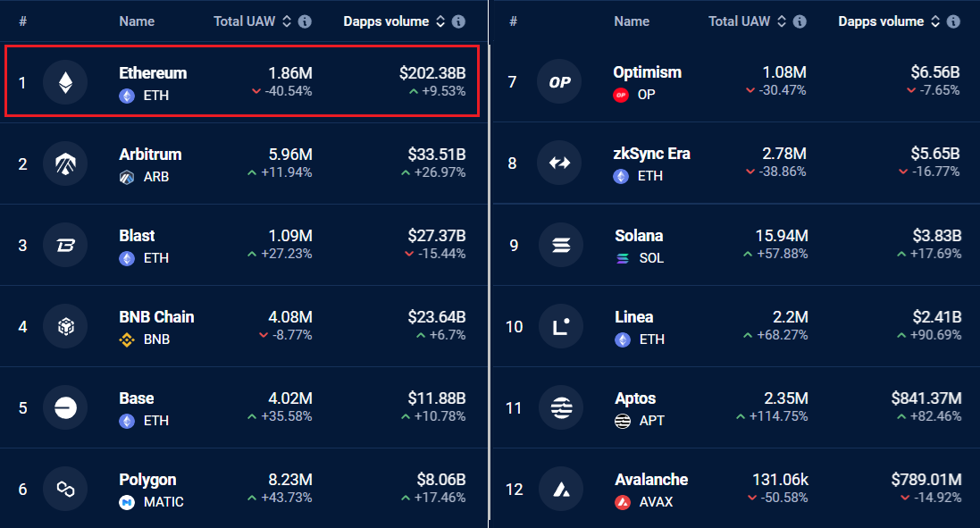The height and width of the screenshot is (528, 980).
Task: Click the Arbitrum logo icon
Action: click(65, 163)
